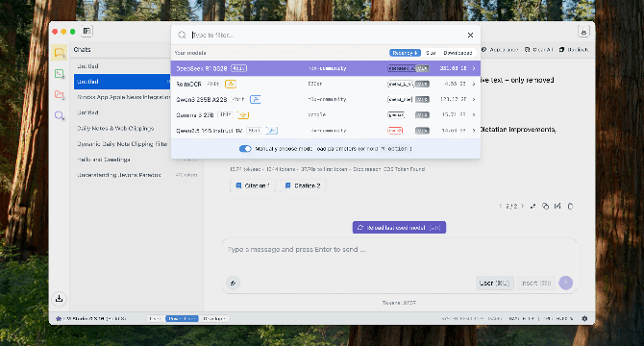Select the Gemma 3 27B model
Viewport: 644px width, 346px height.
click(325, 115)
